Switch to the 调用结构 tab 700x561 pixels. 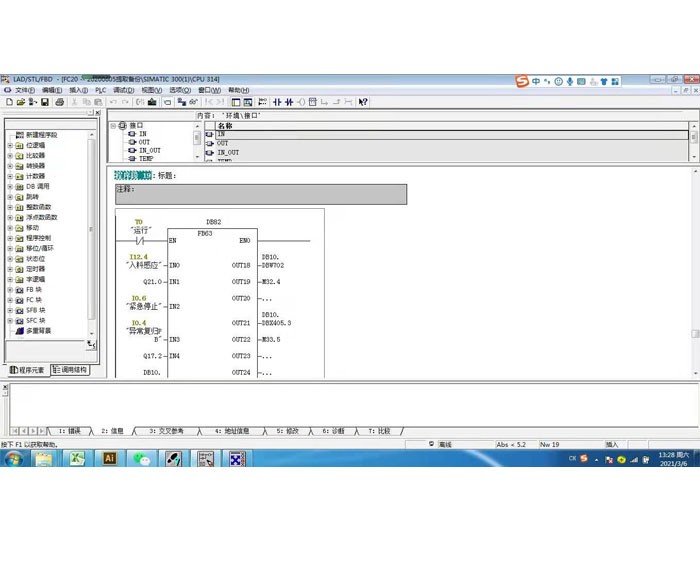pyautogui.click(x=70, y=370)
